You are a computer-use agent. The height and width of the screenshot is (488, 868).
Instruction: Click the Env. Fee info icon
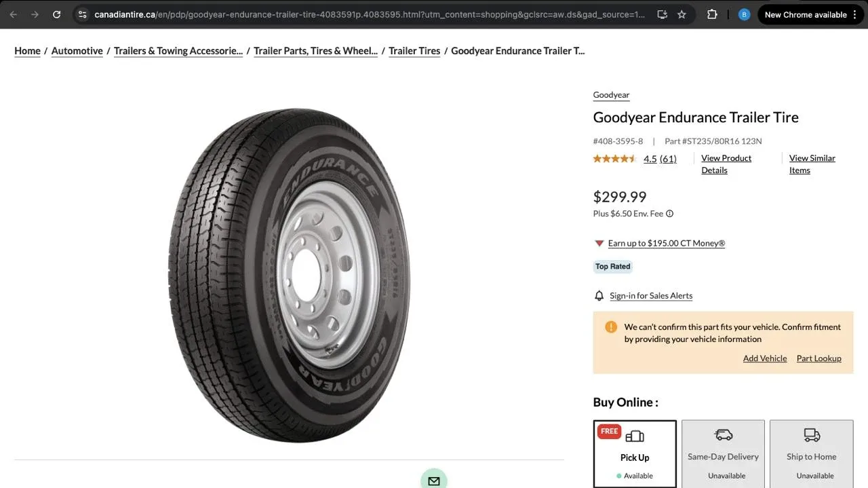tap(669, 213)
